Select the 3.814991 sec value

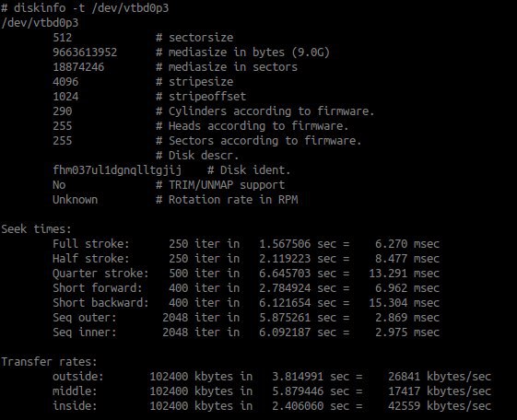pyautogui.click(x=317, y=377)
